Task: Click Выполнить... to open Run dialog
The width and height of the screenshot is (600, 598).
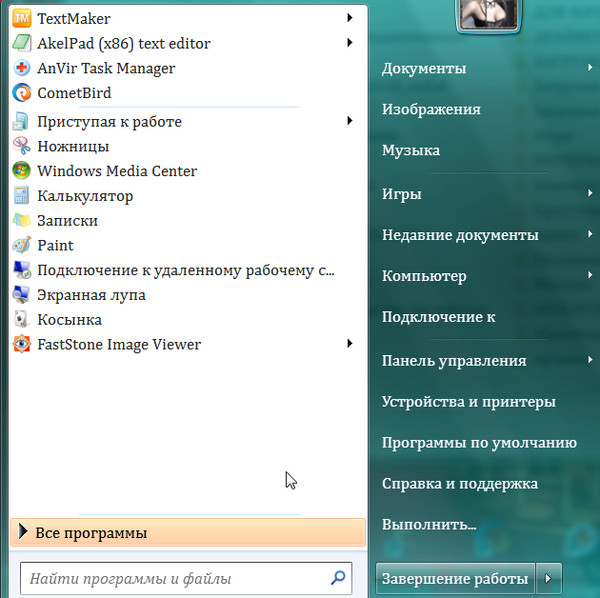Action: point(429,525)
